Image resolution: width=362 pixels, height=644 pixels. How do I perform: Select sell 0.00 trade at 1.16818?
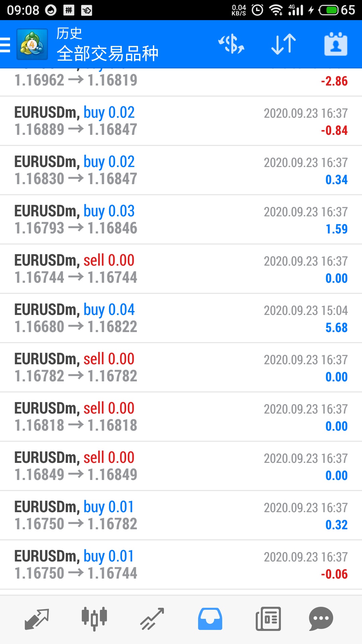pyautogui.click(x=181, y=417)
